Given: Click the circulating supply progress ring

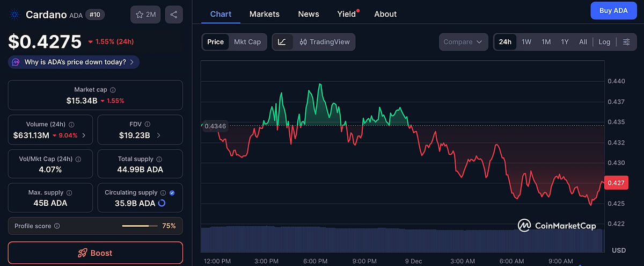Looking at the screenshot, I should (162, 203).
